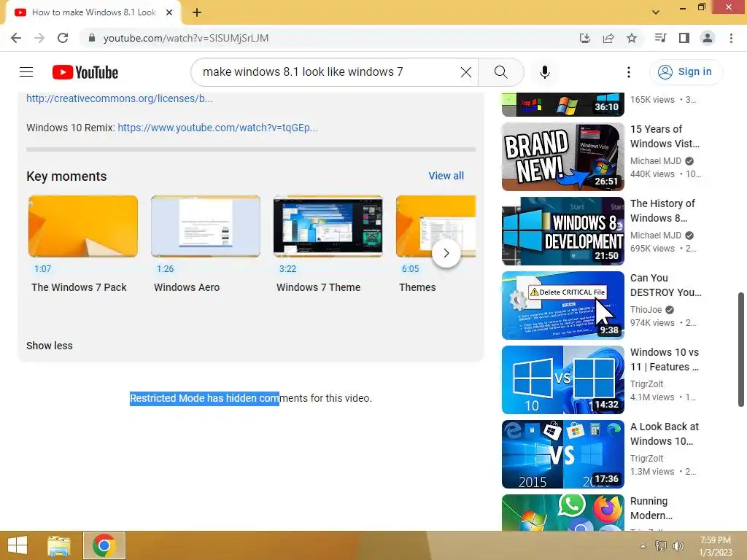Show hidden tray icons arrow

pos(643,546)
